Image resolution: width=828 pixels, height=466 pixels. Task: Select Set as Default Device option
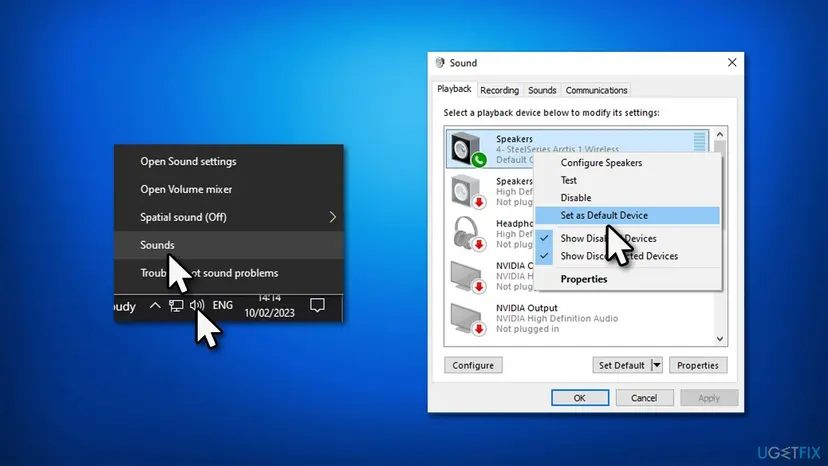627,215
